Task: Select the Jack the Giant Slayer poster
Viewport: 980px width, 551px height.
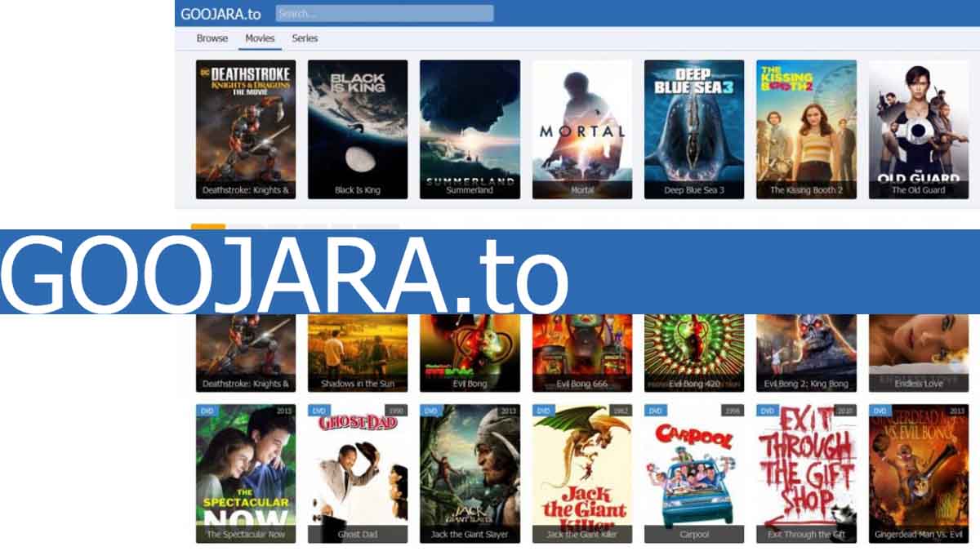Action: point(470,473)
